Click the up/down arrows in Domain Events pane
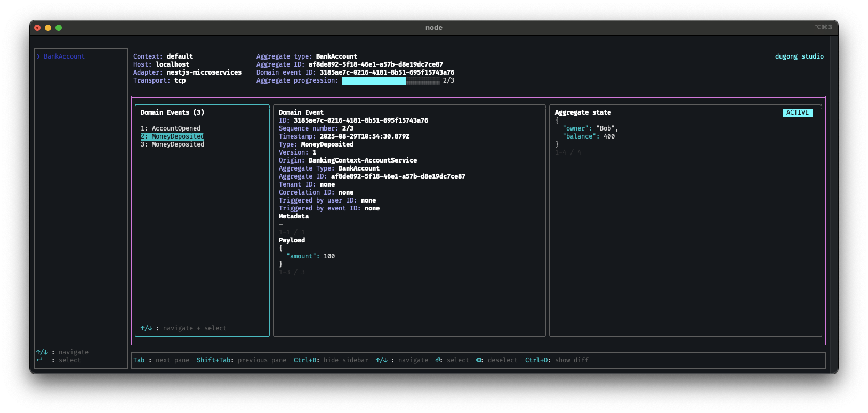868x413 pixels. (x=146, y=328)
